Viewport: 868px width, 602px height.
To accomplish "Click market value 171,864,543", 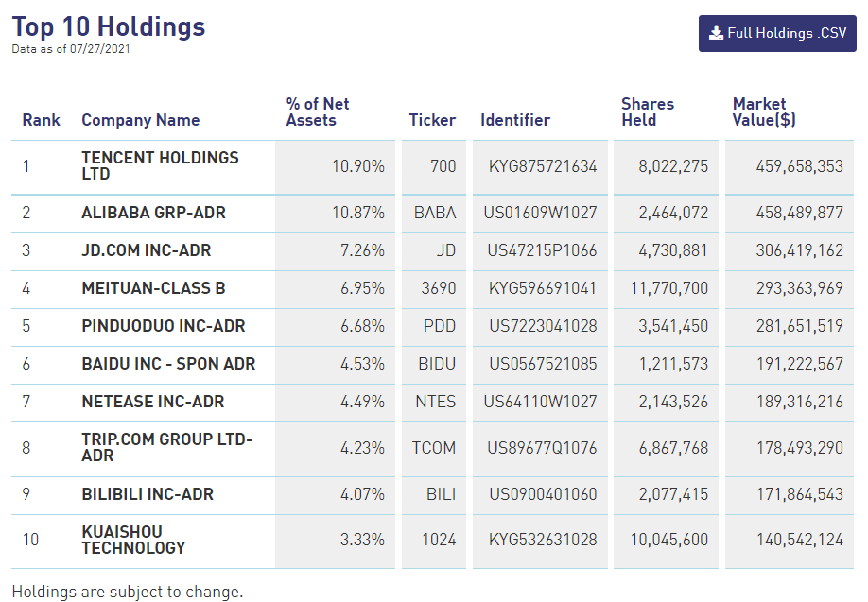I will [799, 494].
